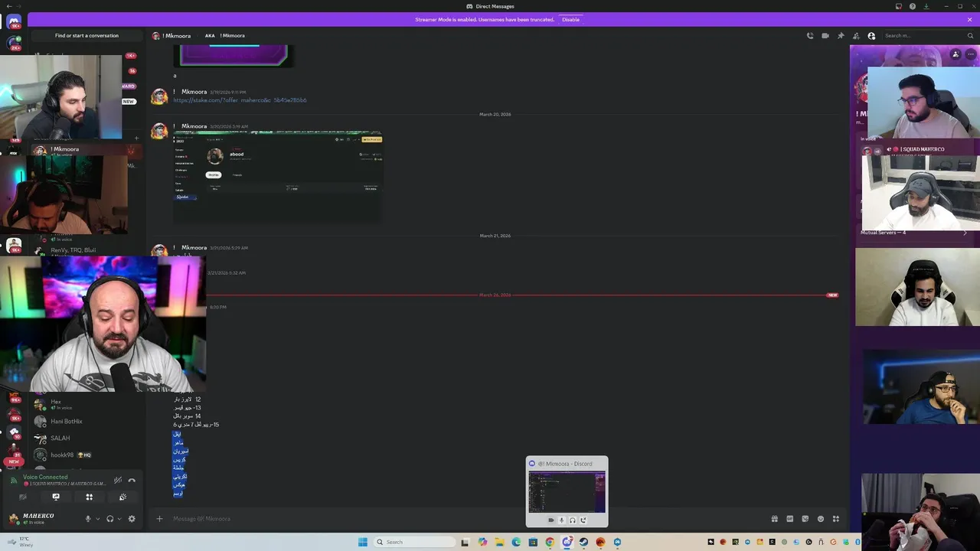Toggle the user profile panel
This screenshot has height=551, width=980.
871,36
